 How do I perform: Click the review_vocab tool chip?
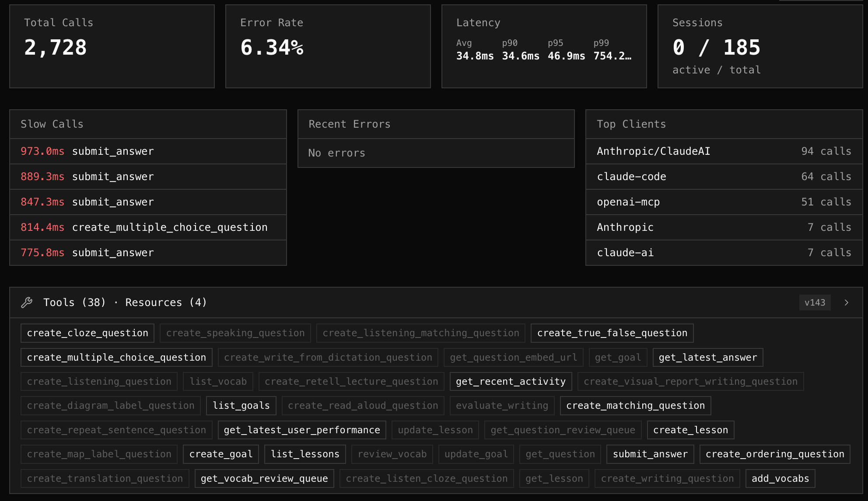(392, 454)
